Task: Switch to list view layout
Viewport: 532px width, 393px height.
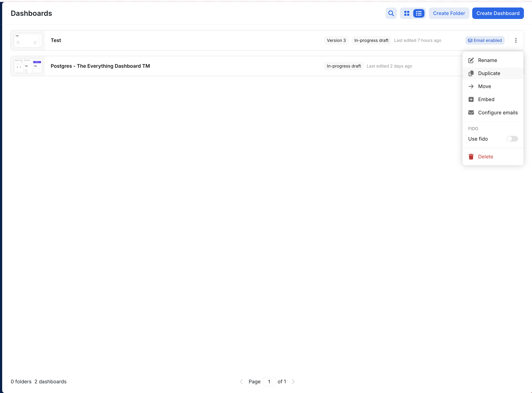Action: click(x=419, y=13)
